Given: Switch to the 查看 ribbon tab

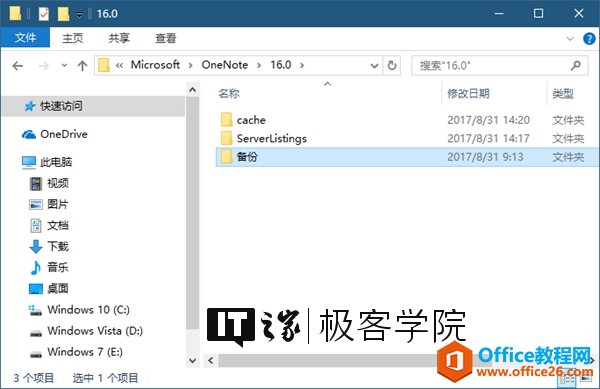Looking at the screenshot, I should point(166,38).
